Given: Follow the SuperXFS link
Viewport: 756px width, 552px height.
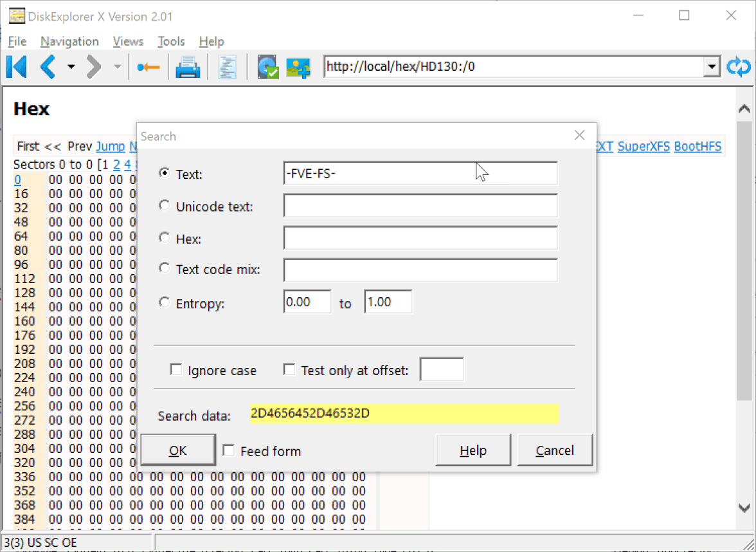Looking at the screenshot, I should click(643, 147).
